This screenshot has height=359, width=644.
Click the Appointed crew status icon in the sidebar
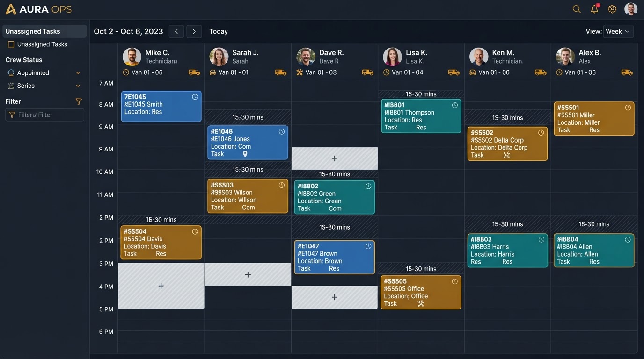[x=11, y=73]
